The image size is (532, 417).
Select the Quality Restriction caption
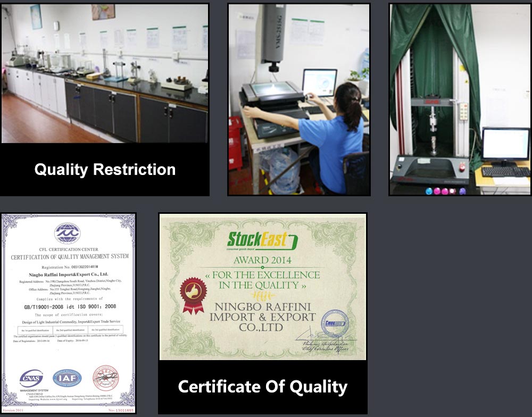tap(105, 170)
